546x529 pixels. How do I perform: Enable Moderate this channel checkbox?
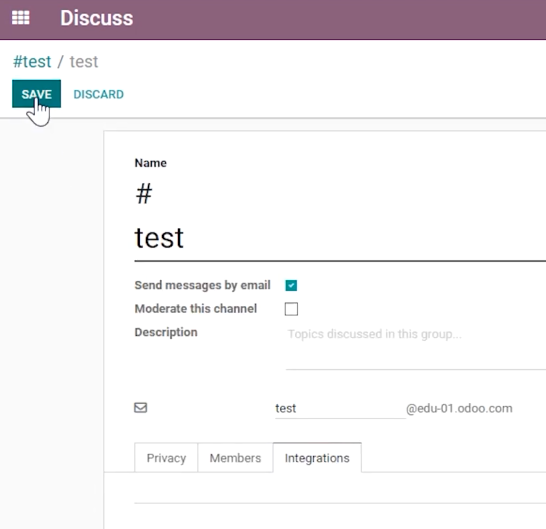tap(291, 309)
